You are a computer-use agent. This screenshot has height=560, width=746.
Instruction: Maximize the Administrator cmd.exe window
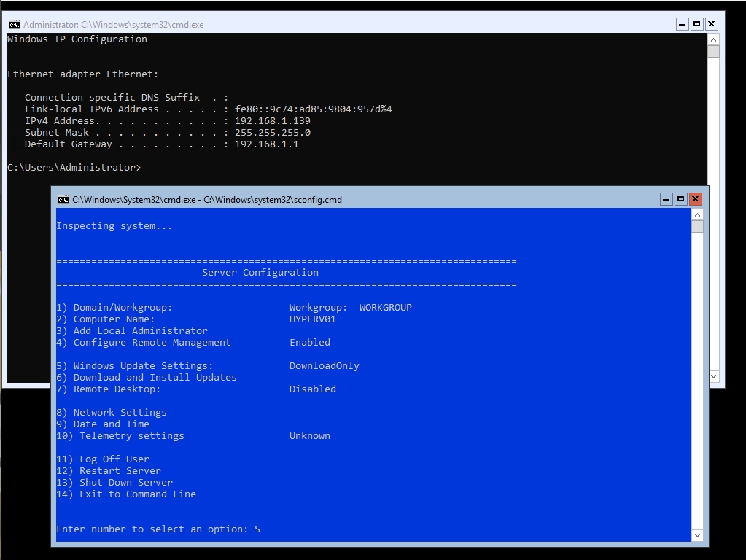coord(696,24)
